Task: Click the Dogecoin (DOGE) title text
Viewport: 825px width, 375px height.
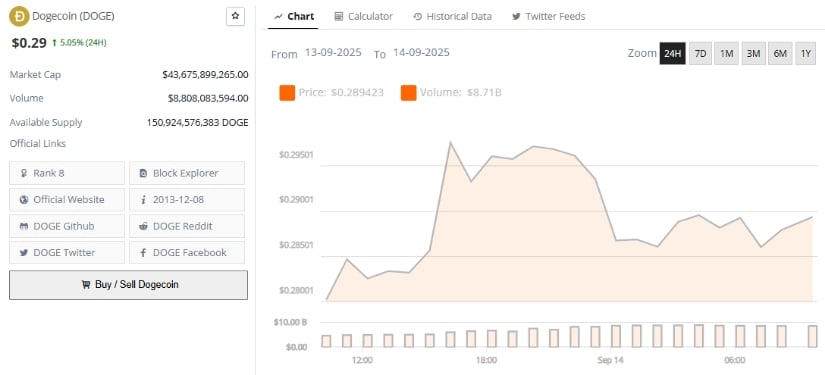Action: point(73,16)
